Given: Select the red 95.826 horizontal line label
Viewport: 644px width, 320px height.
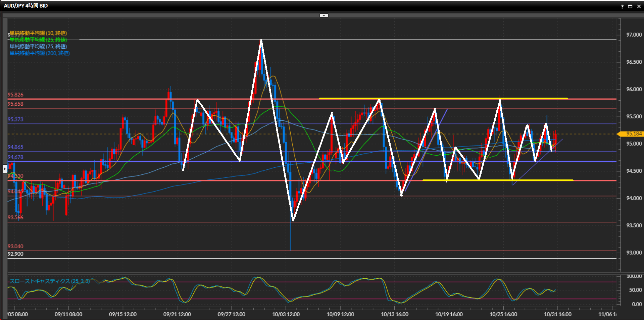Looking at the screenshot, I should pyautogui.click(x=15, y=95).
